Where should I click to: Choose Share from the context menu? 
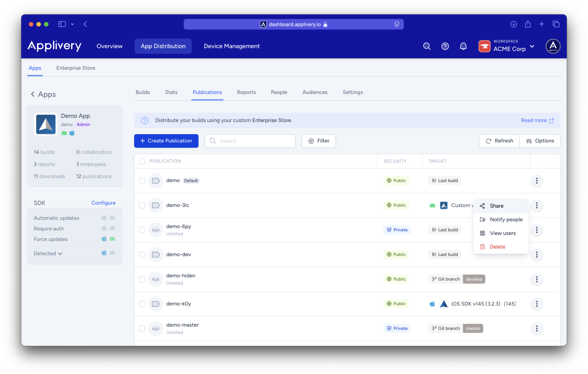tap(501, 206)
